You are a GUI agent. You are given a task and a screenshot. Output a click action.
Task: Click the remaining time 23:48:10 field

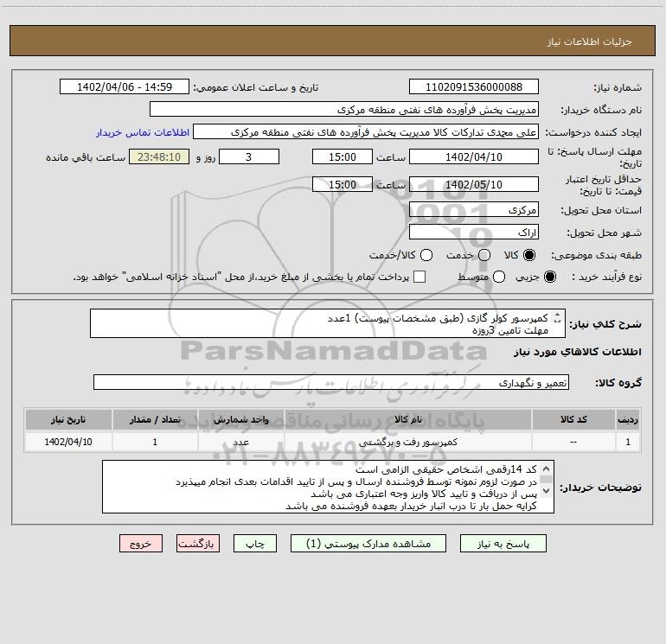(159, 156)
